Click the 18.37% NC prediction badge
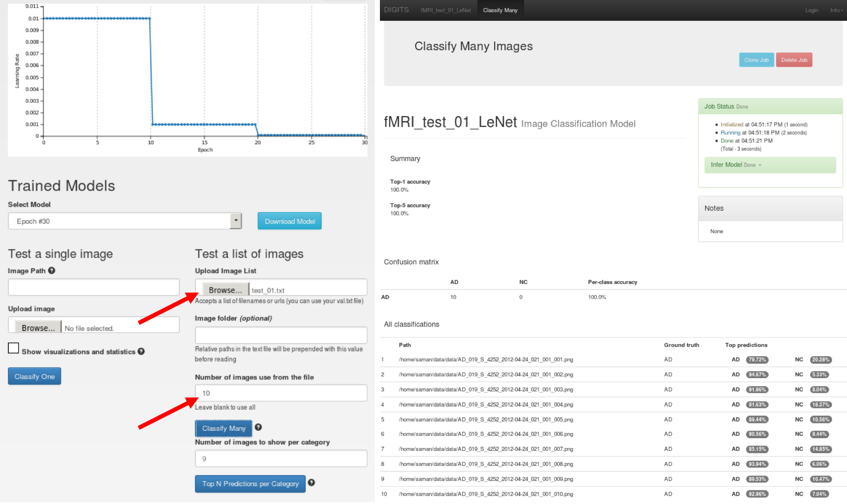This screenshot has height=504, width=847. coord(820,405)
